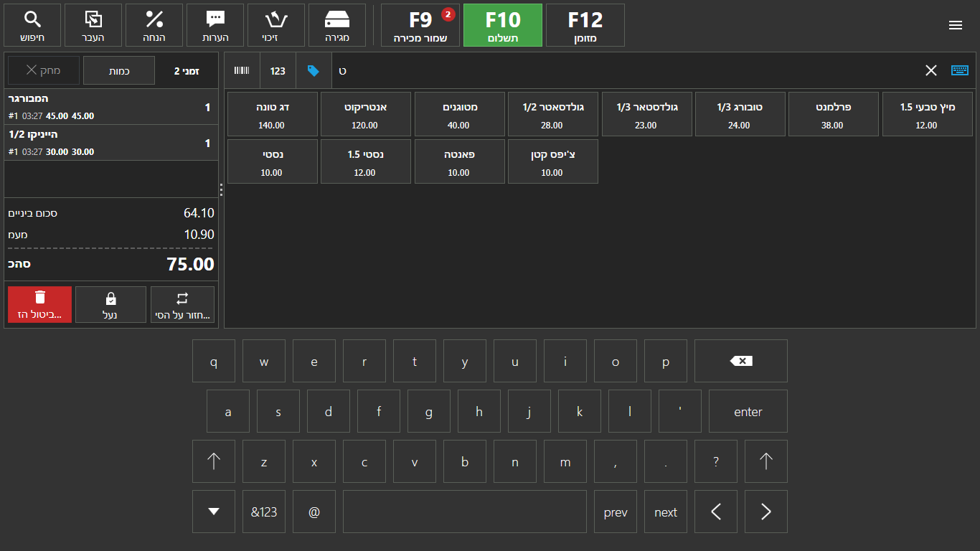This screenshot has height=551, width=980.
Task: Switch to barcode input mode
Action: pyautogui.click(x=242, y=70)
